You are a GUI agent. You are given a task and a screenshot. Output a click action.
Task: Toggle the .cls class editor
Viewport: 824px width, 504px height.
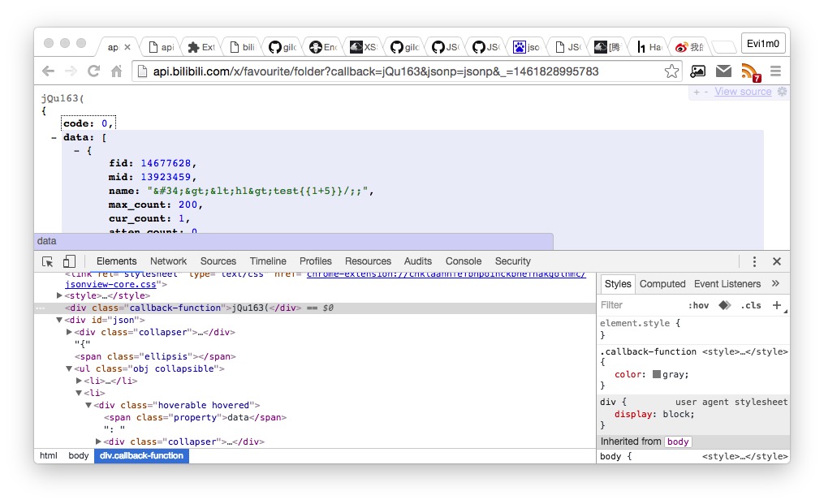pos(752,304)
